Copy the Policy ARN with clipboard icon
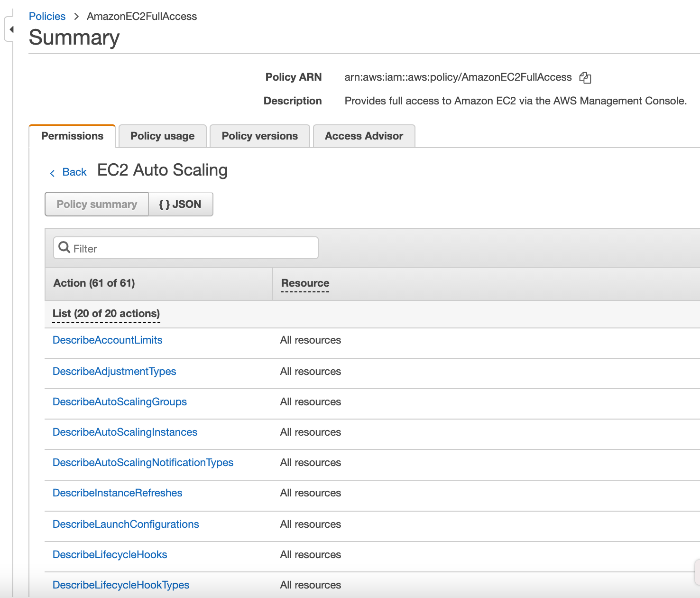 click(x=585, y=78)
